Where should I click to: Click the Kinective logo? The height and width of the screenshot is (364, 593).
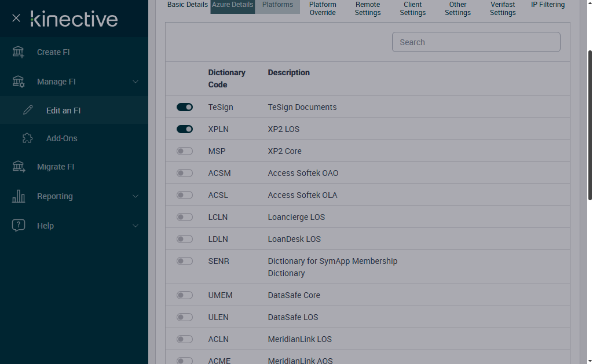click(x=74, y=19)
